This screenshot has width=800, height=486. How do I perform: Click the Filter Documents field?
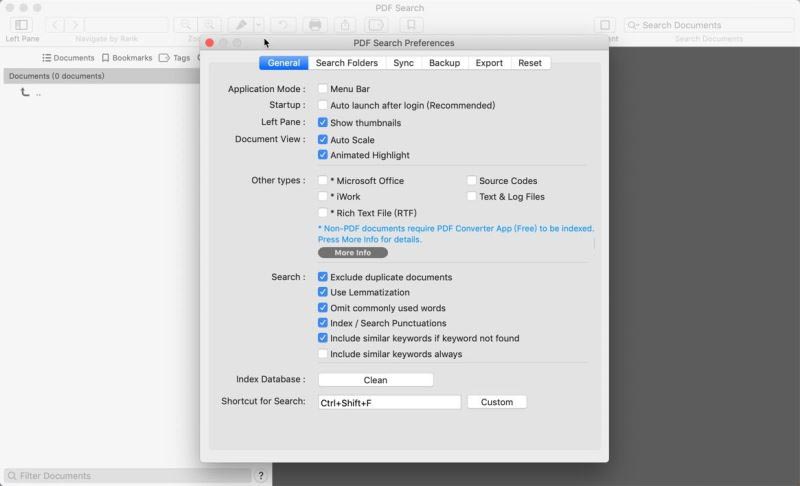128,476
